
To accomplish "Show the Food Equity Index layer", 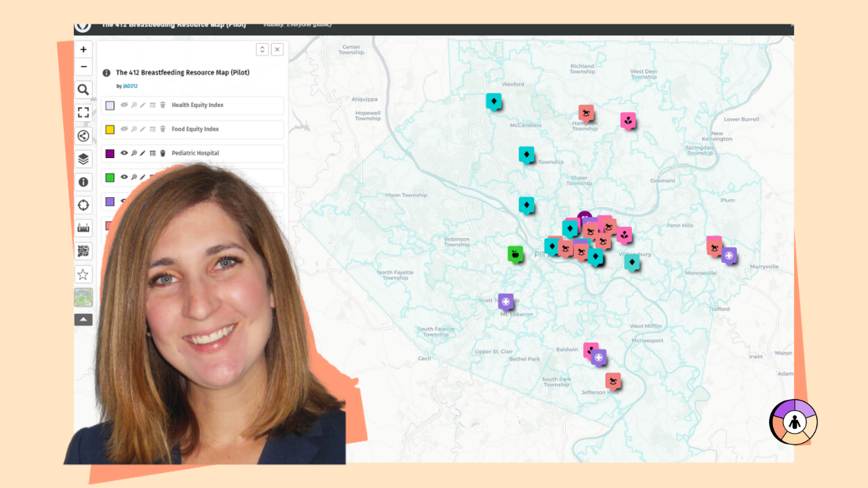I will [124, 129].
